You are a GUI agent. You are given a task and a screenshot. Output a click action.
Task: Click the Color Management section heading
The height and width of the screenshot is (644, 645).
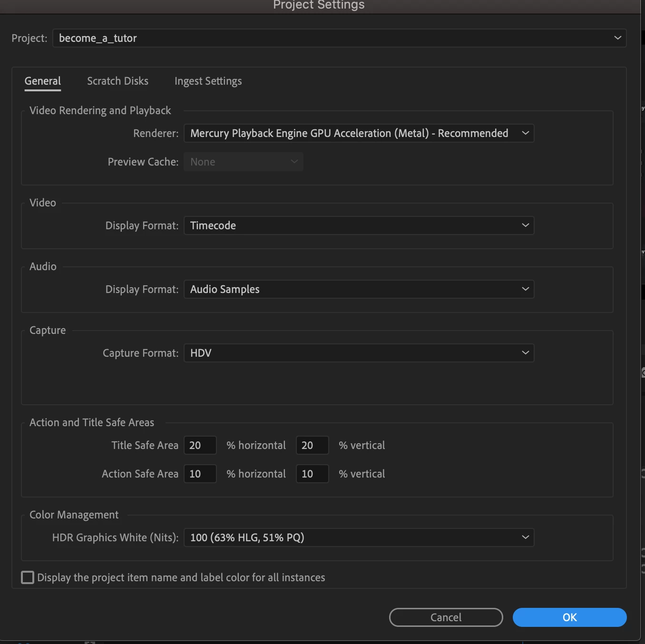pyautogui.click(x=74, y=515)
